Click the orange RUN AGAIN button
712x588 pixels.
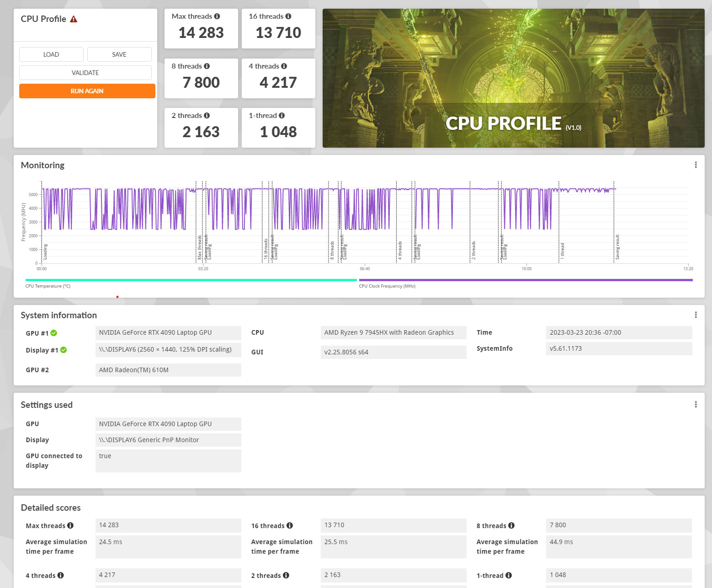pyautogui.click(x=87, y=91)
